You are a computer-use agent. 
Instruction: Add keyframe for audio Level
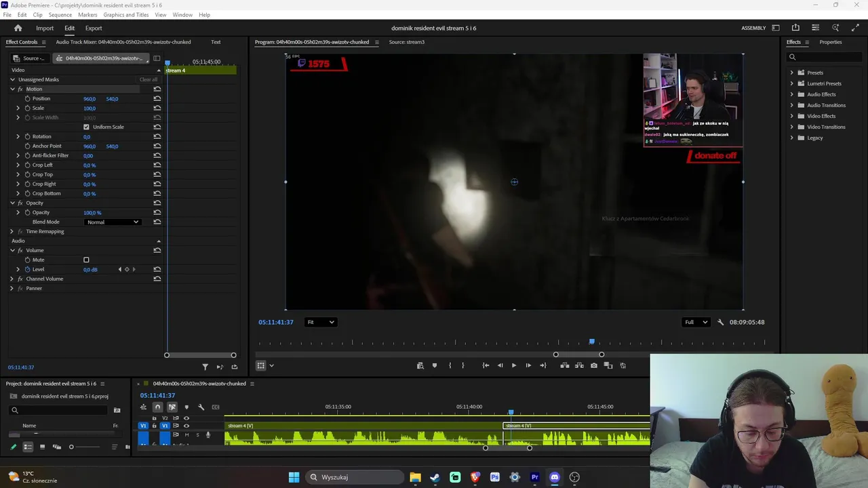tap(127, 269)
